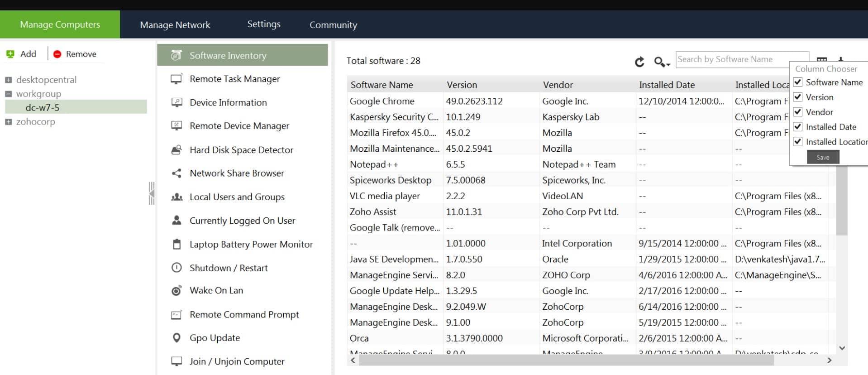The width and height of the screenshot is (868, 375).
Task: Uncheck the Vendor column checkbox
Action: (798, 112)
